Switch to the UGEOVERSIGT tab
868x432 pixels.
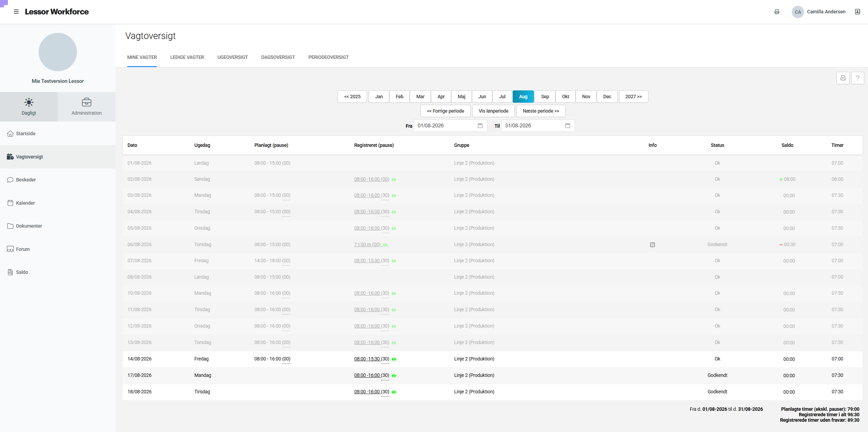(x=233, y=57)
